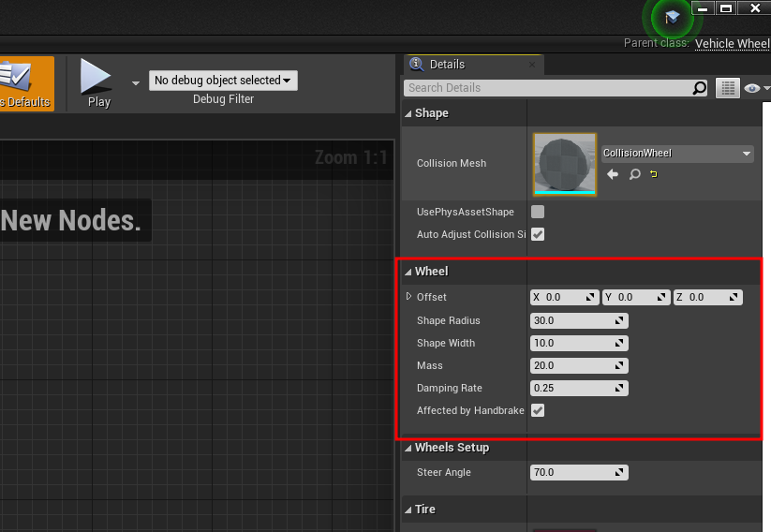The image size is (771, 532).
Task: Enable the UsePhysAssetShape checkbox
Action: pyautogui.click(x=538, y=212)
